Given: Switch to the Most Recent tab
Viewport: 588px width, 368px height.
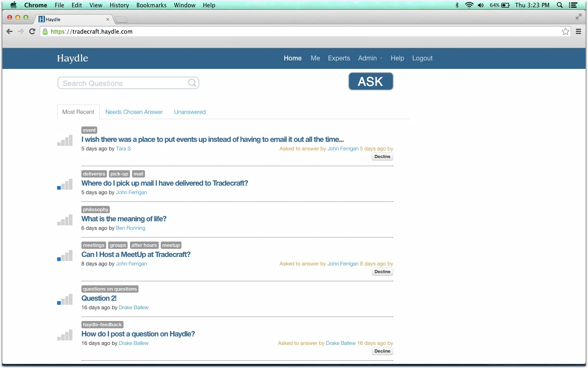Looking at the screenshot, I should [78, 112].
